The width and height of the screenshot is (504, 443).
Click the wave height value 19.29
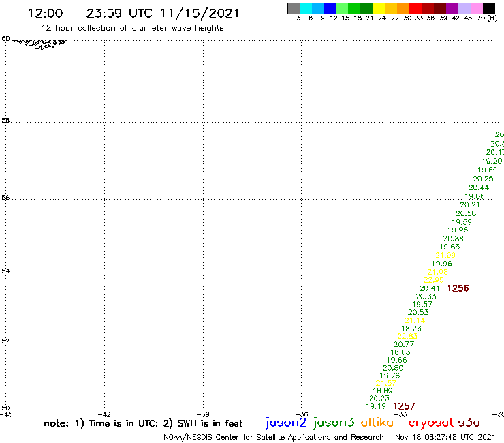tap(492, 161)
